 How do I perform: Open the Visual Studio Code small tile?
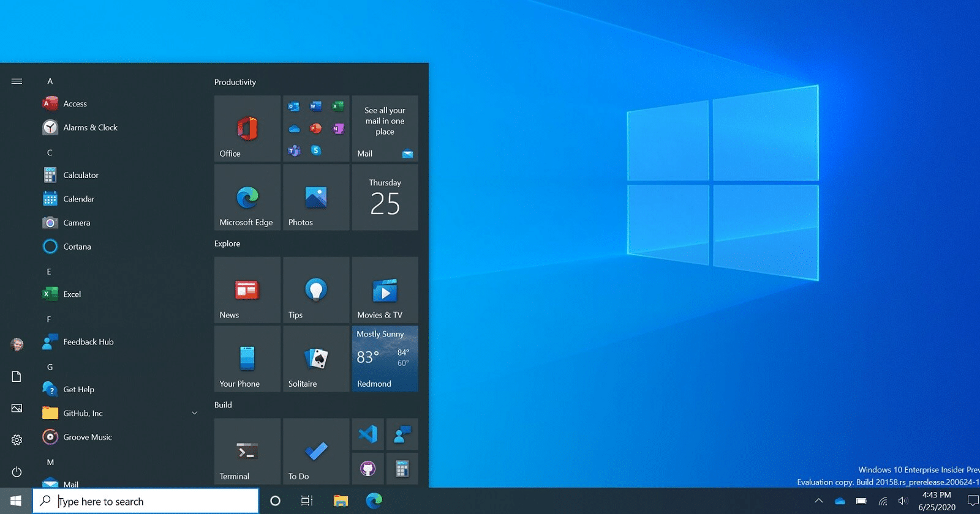click(367, 434)
